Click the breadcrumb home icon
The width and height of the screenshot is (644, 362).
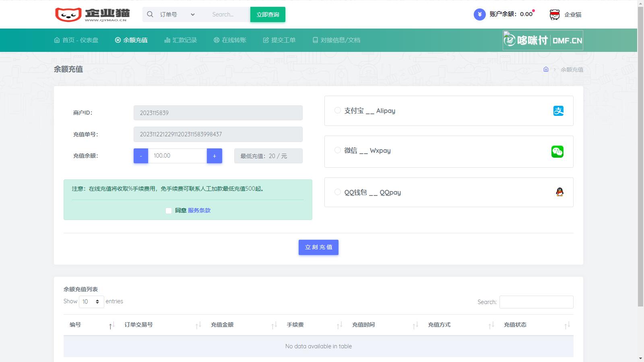(x=546, y=69)
